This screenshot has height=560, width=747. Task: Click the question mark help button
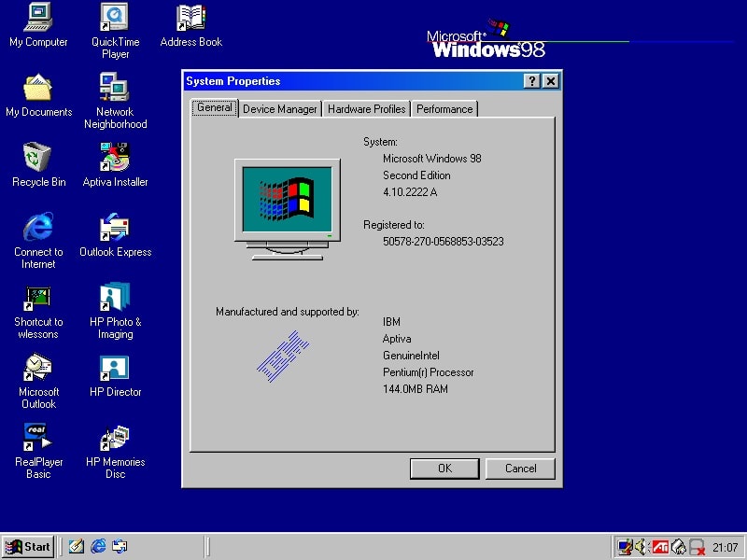pos(531,81)
